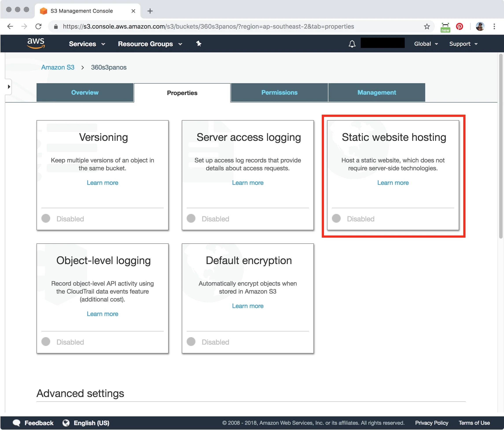Click the padlock site info icon
The height and width of the screenshot is (430, 504).
point(56,26)
